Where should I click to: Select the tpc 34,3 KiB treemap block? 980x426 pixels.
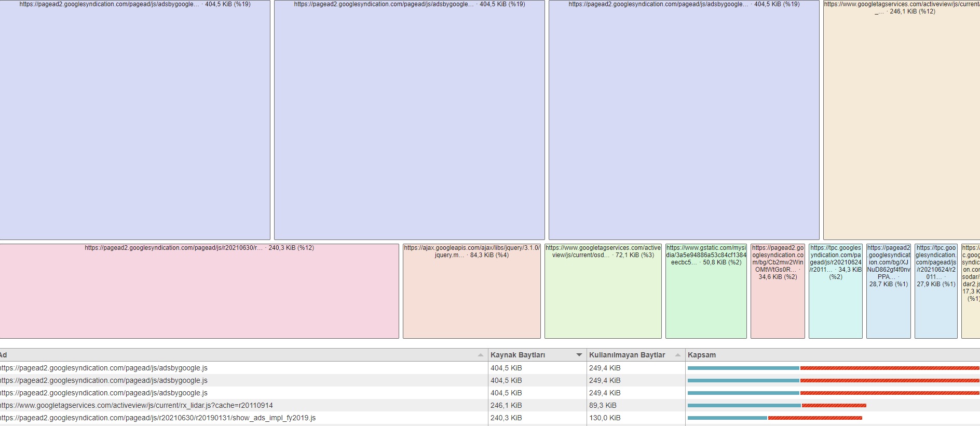pos(836,291)
